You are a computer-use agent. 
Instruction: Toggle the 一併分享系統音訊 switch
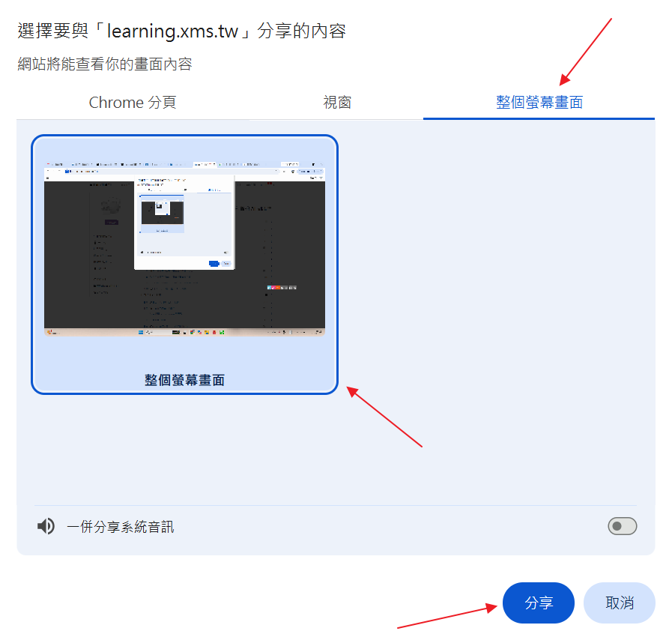click(x=623, y=526)
